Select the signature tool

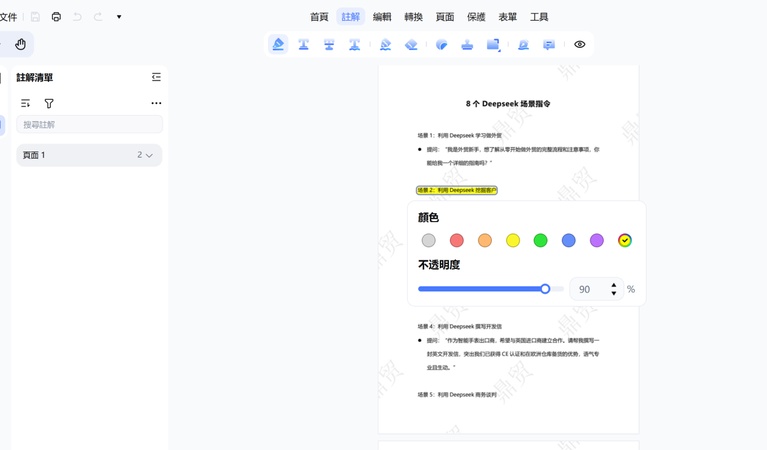[523, 45]
